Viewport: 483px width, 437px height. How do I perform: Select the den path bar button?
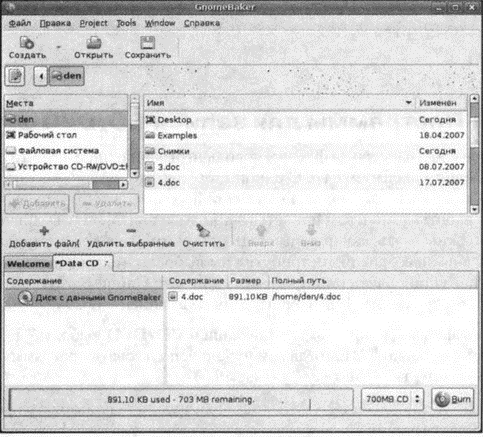[x=67, y=76]
